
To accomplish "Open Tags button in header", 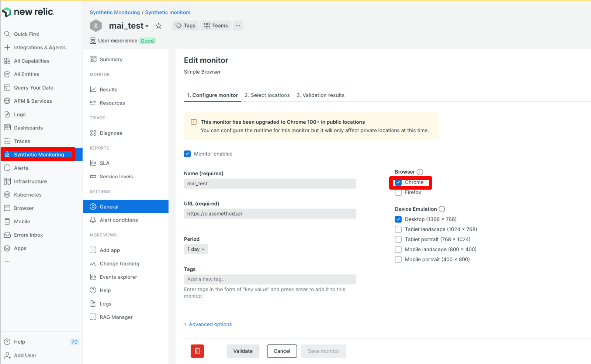I will click(x=185, y=26).
